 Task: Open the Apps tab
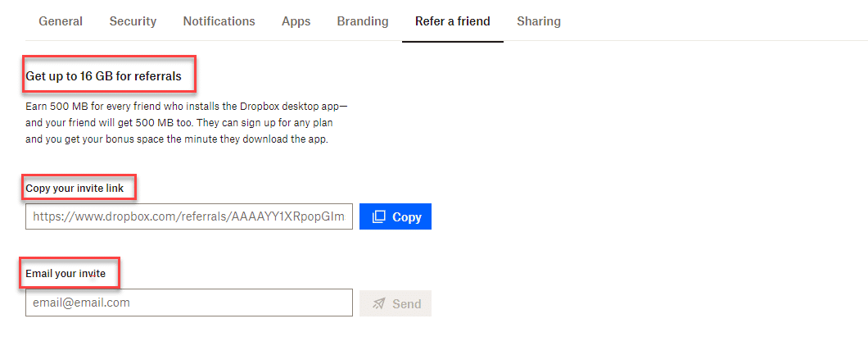pos(296,21)
